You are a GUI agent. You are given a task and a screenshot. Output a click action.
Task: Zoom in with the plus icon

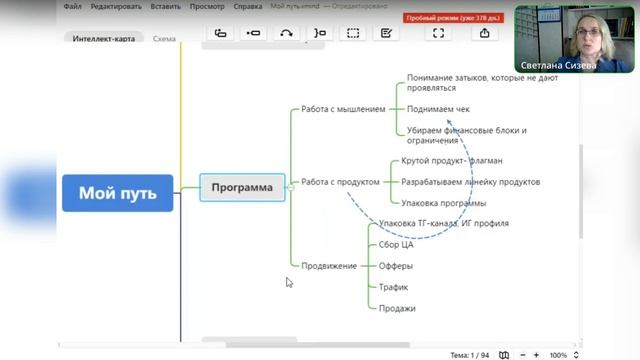coord(536,355)
